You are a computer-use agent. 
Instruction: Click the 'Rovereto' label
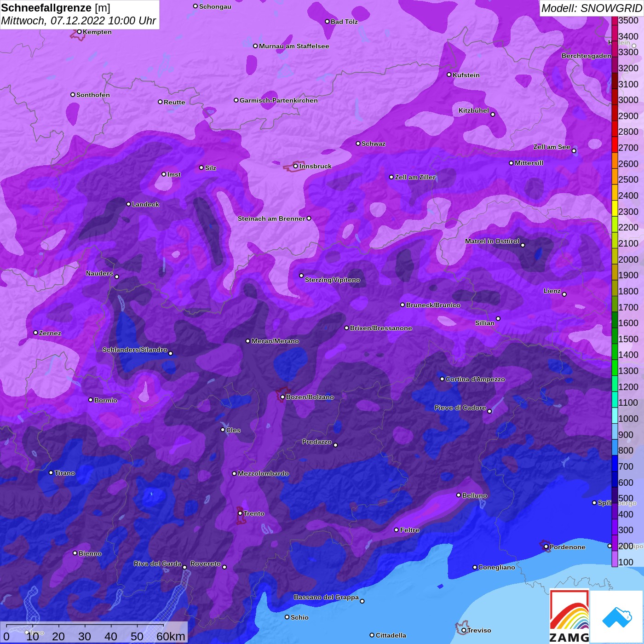tap(206, 563)
